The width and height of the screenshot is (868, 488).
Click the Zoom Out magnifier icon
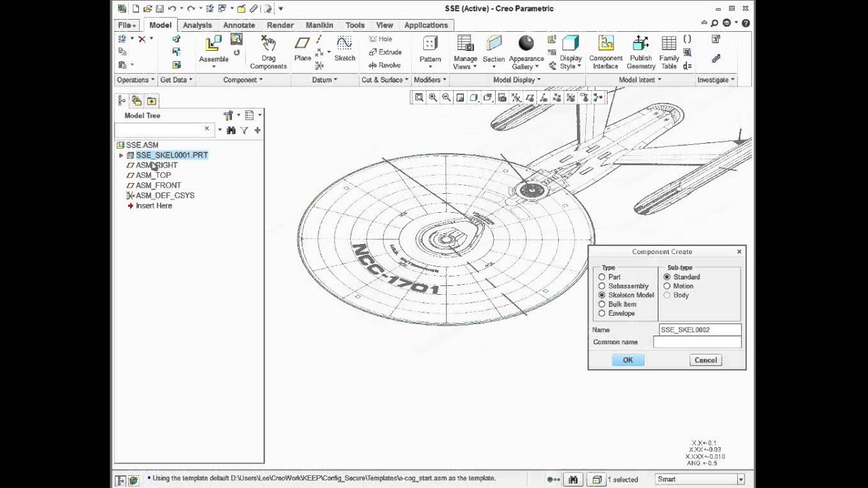click(446, 98)
